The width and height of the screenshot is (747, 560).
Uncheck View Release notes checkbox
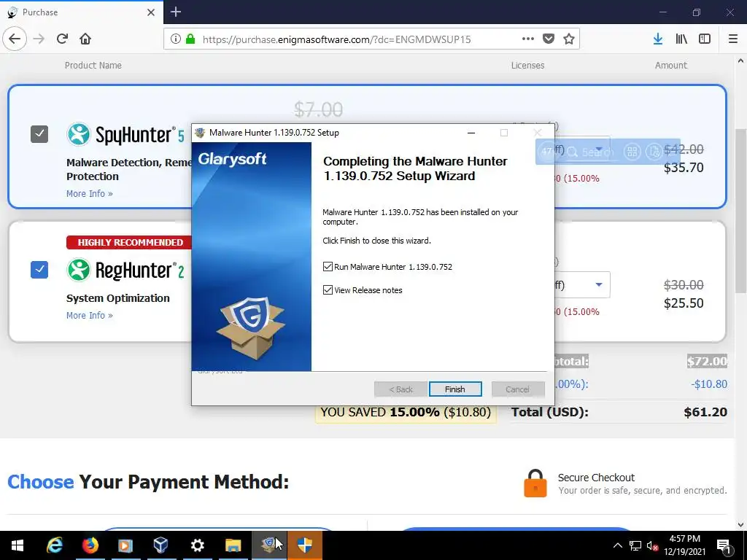pos(328,290)
